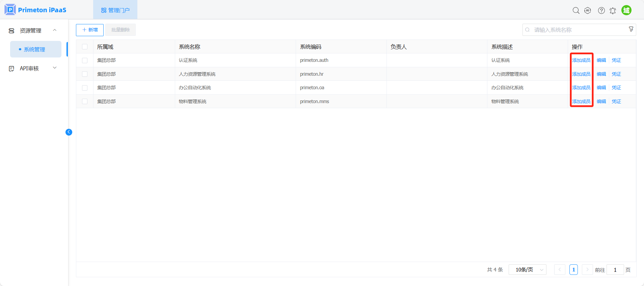Open the notifications bell icon
The image size is (644, 286).
(613, 10)
